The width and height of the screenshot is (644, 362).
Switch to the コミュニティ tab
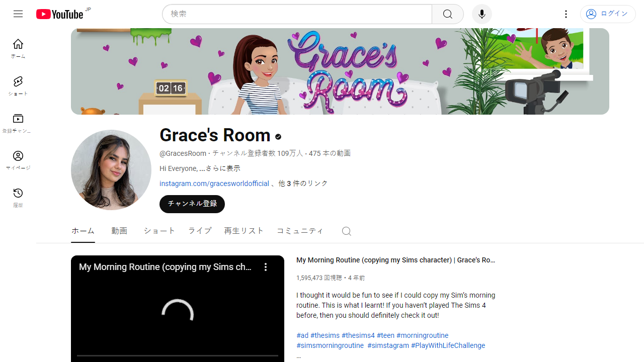(300, 231)
